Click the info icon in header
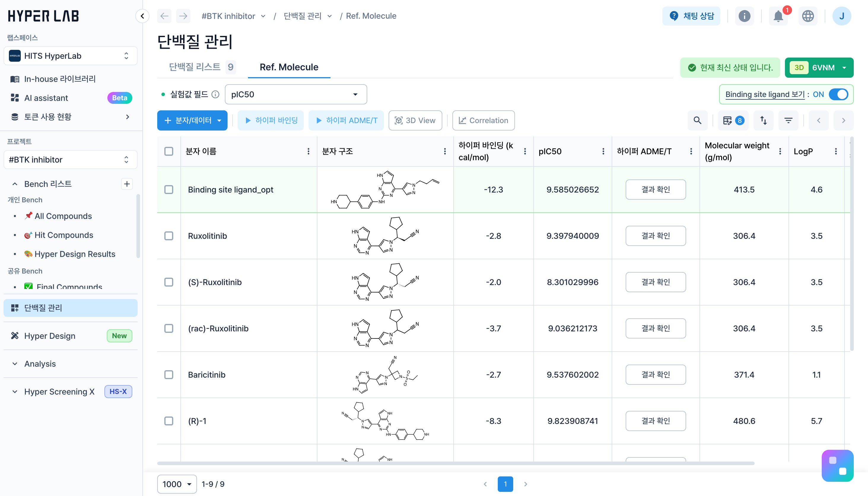The width and height of the screenshot is (868, 496). coord(744,16)
